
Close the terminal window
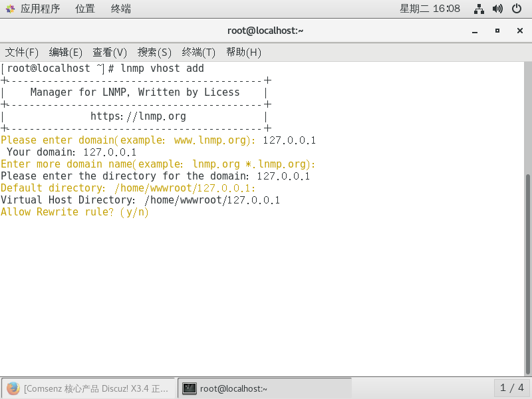pyautogui.click(x=519, y=31)
